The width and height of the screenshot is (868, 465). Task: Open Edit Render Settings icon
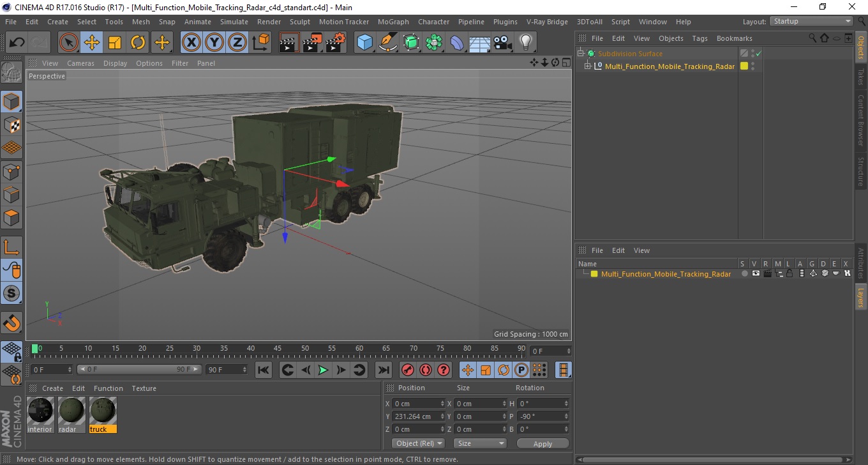[335, 43]
